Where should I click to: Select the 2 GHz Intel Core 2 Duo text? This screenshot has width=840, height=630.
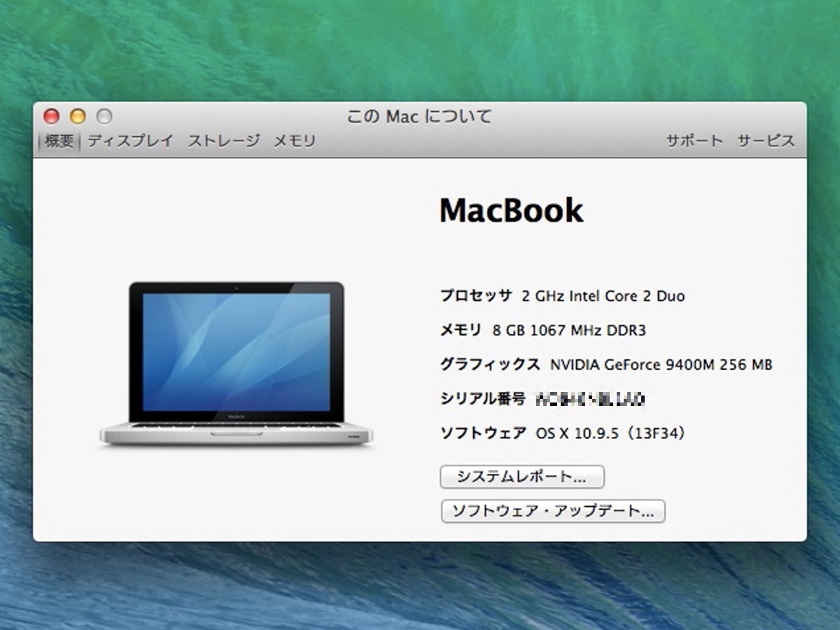(603, 296)
